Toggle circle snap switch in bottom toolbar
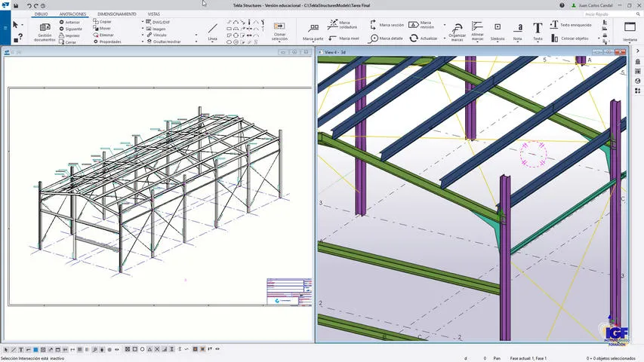Image resolution: width=644 pixels, height=362 pixels. pos(142,349)
